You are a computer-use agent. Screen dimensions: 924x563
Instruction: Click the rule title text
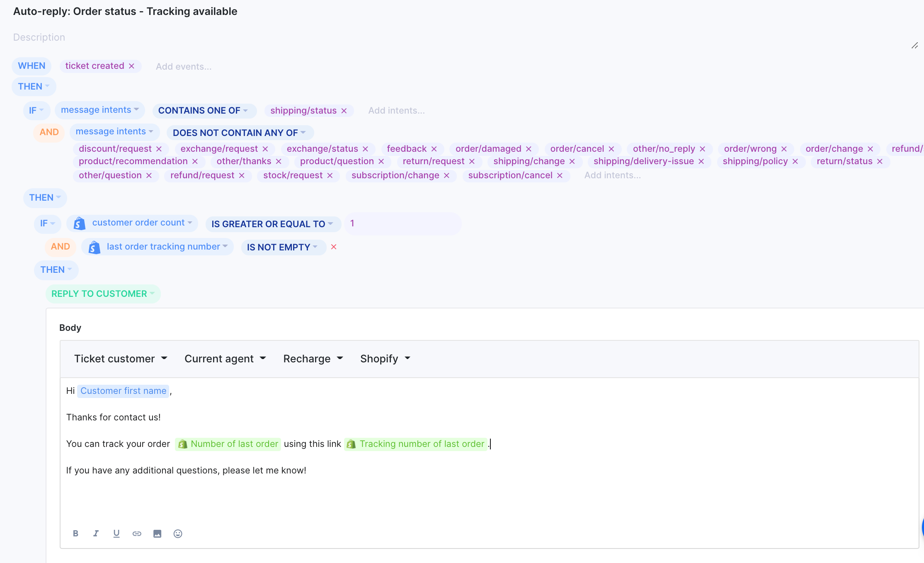125,12
